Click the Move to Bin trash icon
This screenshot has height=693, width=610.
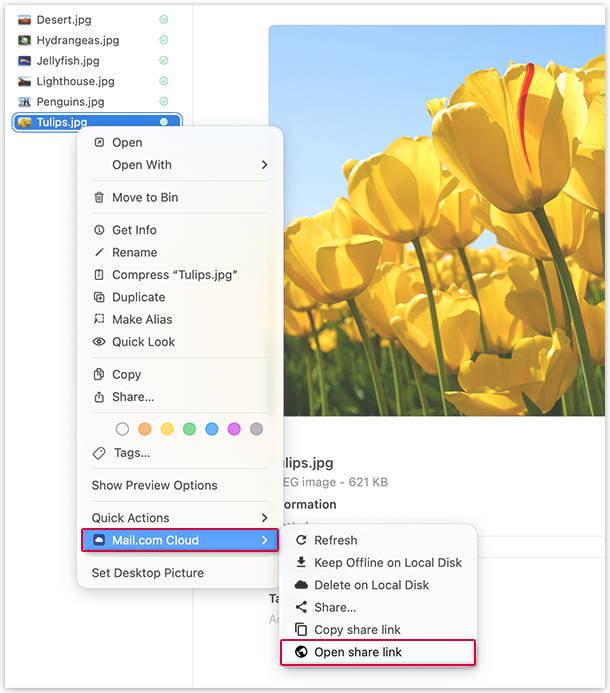[99, 198]
